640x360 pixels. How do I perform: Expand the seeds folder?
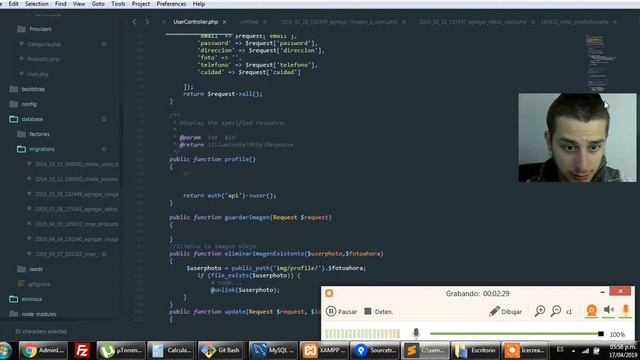(x=31, y=269)
